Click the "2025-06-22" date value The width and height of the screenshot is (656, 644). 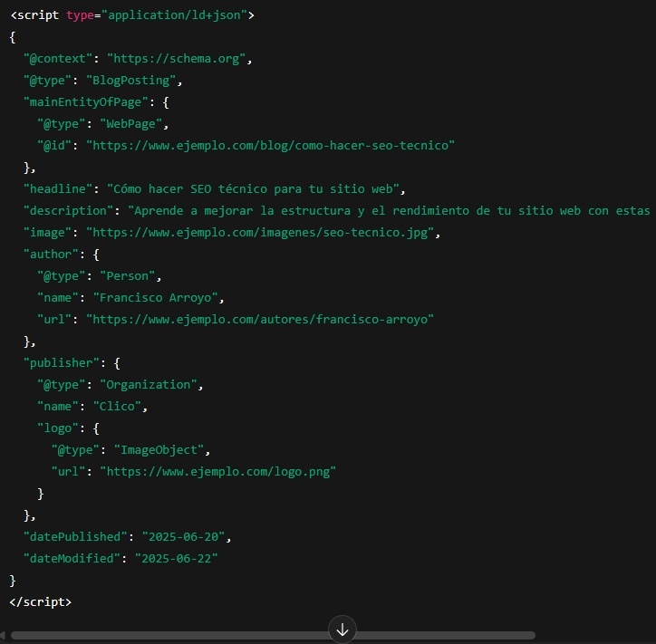tap(176, 559)
